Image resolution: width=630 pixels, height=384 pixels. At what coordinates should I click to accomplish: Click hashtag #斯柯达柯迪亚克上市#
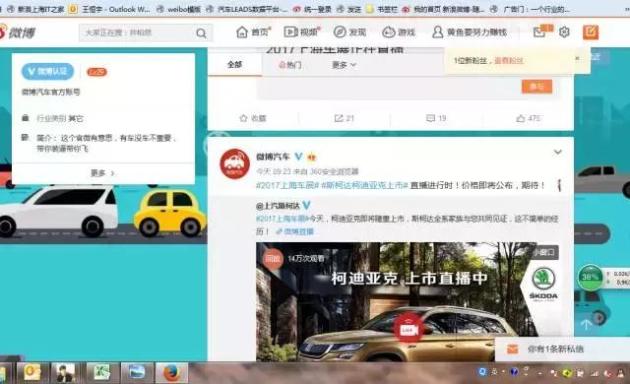pyautogui.click(x=365, y=185)
